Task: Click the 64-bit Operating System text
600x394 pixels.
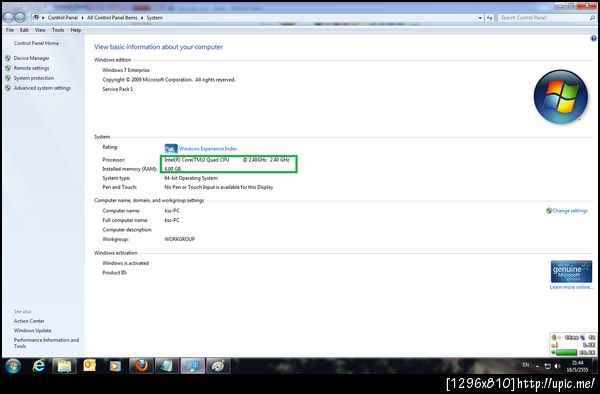Action: pos(191,178)
